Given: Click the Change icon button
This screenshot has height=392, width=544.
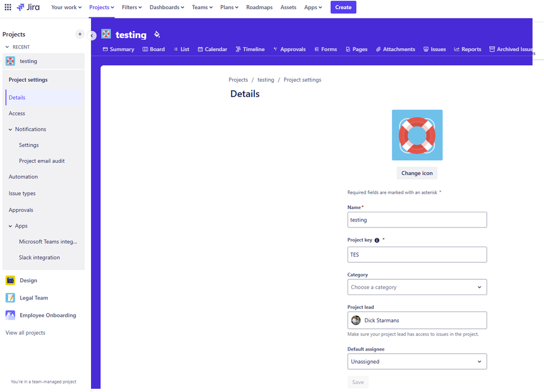Looking at the screenshot, I should click(417, 173).
